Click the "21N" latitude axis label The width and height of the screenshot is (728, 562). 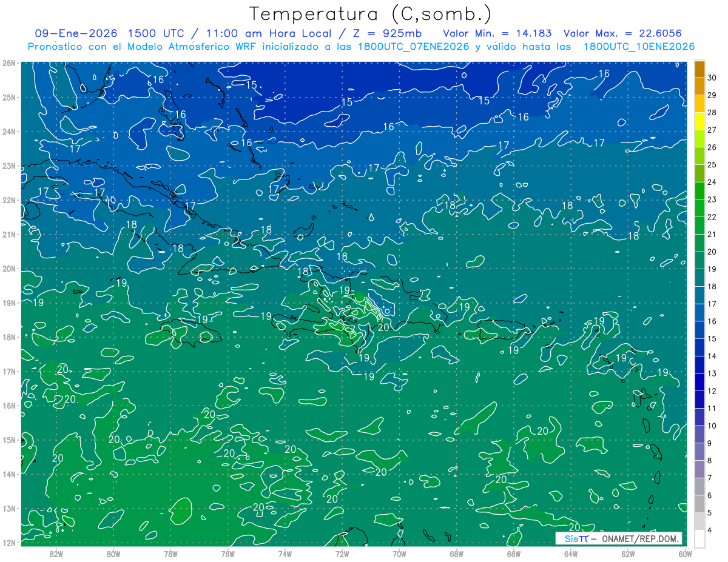click(8, 234)
